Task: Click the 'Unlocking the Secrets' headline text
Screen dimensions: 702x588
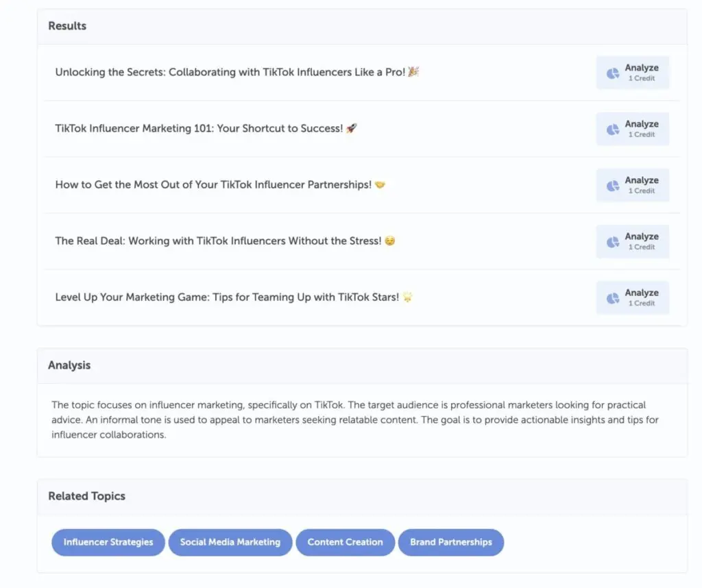Action: (230, 72)
